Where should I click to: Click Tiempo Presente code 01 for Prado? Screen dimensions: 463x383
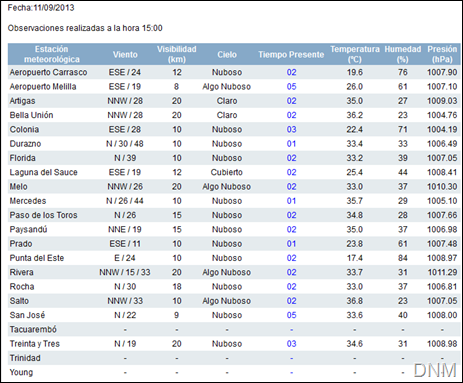[x=291, y=244]
